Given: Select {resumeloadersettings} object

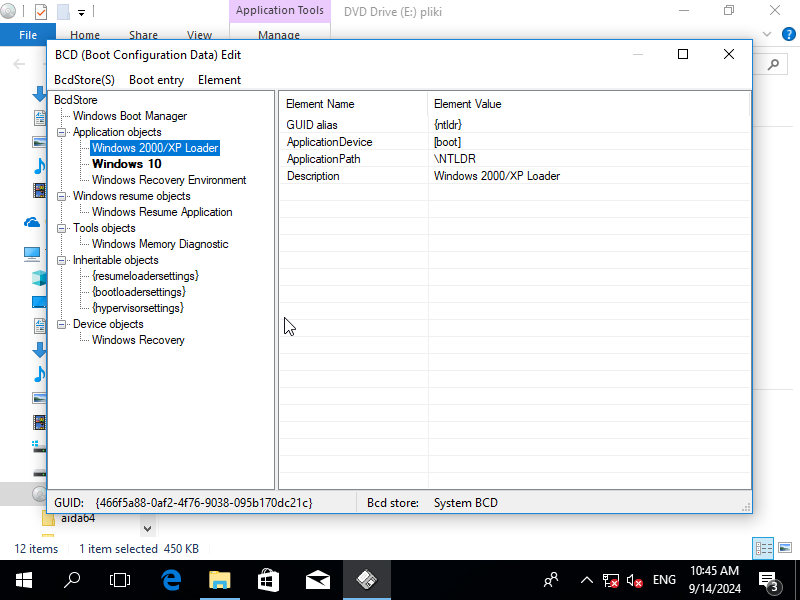Looking at the screenshot, I should pyautogui.click(x=145, y=276).
